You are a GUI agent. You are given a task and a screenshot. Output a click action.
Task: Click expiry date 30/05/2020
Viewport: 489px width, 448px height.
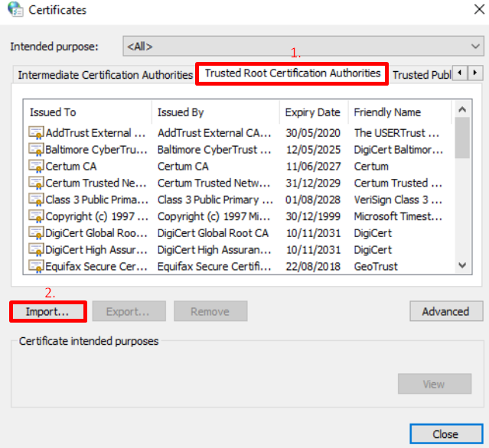pos(313,133)
